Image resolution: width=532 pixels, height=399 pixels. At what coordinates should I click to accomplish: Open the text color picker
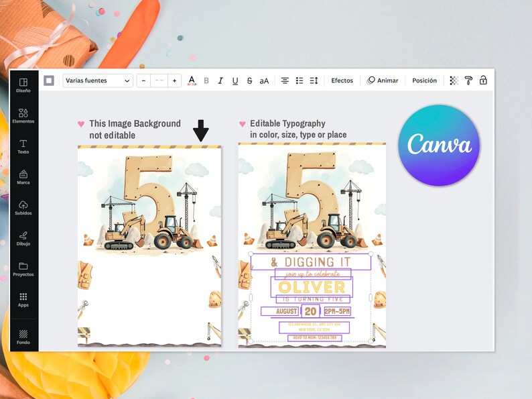point(192,80)
